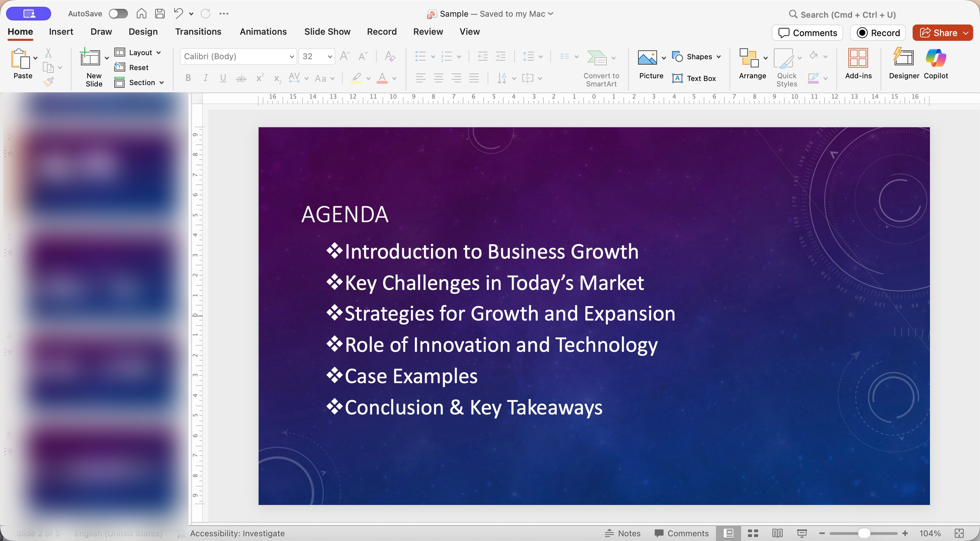Toggle the AutoSave switch
The image size is (980, 541).
point(118,14)
